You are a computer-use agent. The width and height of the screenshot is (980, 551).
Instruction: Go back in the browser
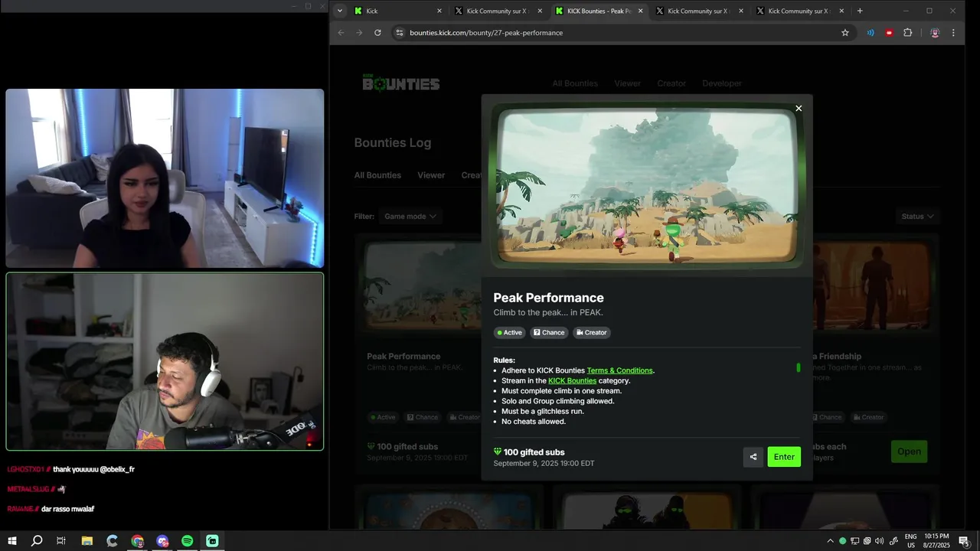tap(341, 33)
